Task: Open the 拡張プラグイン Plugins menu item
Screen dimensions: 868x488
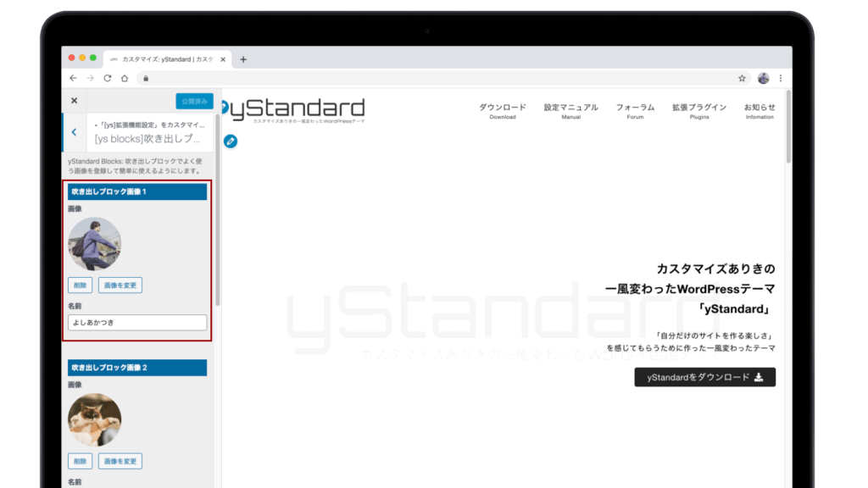Action: click(699, 111)
